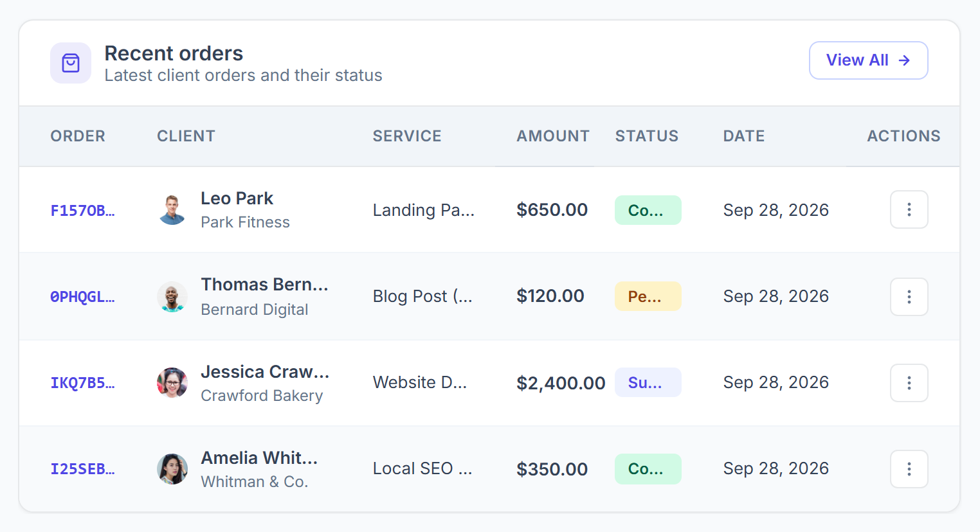Click the green status badge in Leo Park's row
Screen dimensions: 980x532
coord(648,210)
